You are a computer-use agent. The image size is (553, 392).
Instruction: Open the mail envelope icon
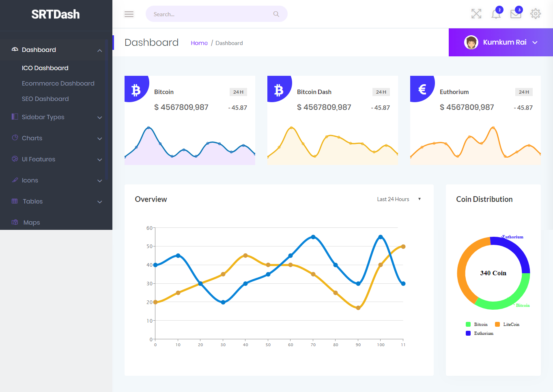pyautogui.click(x=516, y=14)
